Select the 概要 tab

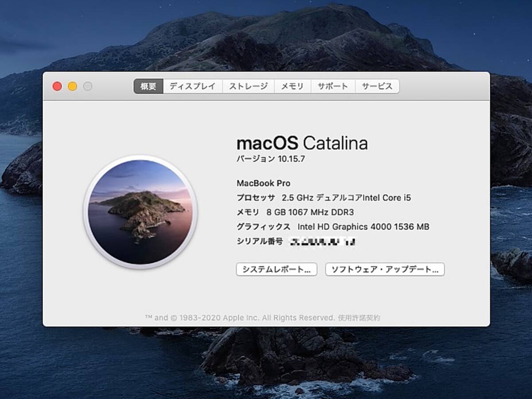click(149, 86)
